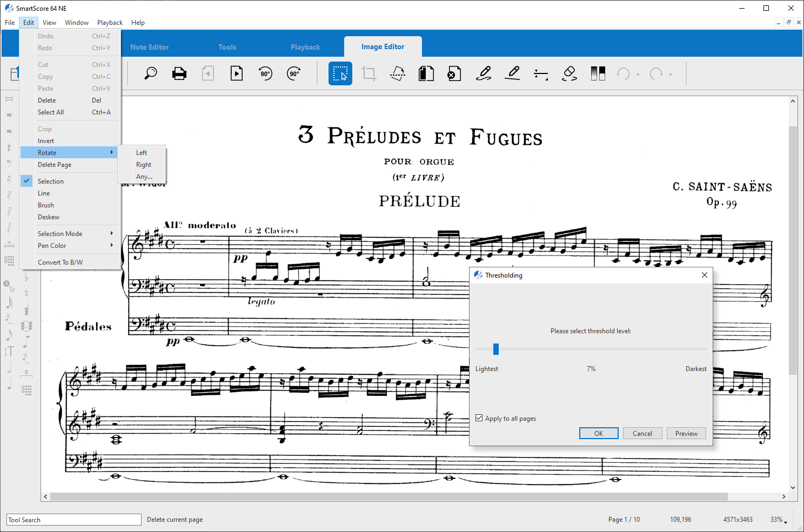Choose Line from Edit menu

70,193
